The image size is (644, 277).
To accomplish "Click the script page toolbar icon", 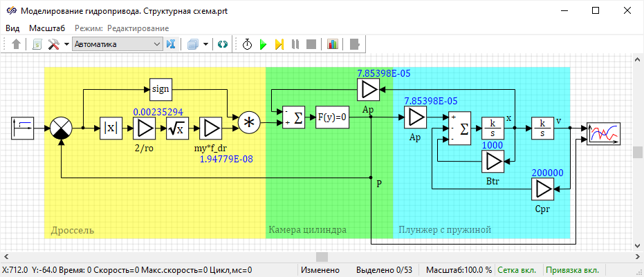I will (x=37, y=44).
